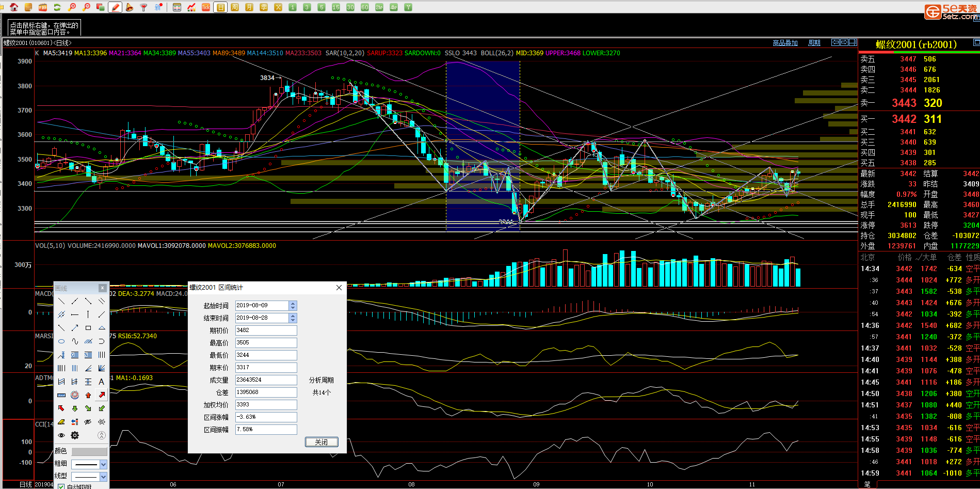Hide drawings with the crossed-eye icon

(88, 422)
